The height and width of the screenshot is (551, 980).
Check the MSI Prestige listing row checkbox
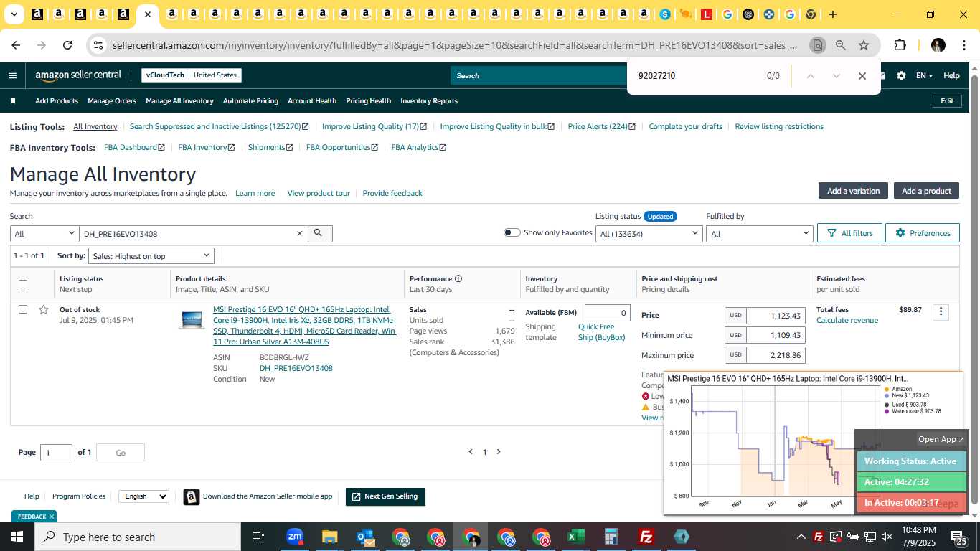[23, 309]
